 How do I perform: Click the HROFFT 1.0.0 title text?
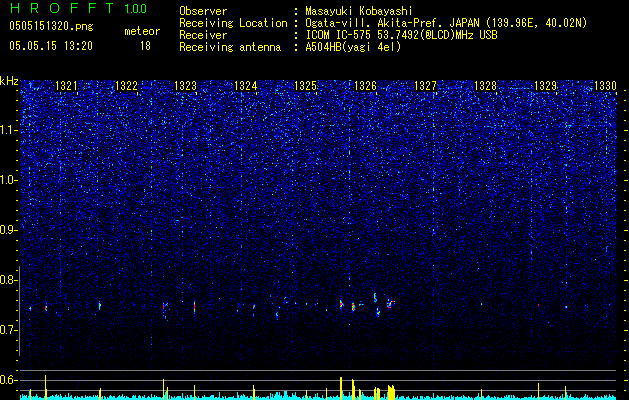[78, 8]
